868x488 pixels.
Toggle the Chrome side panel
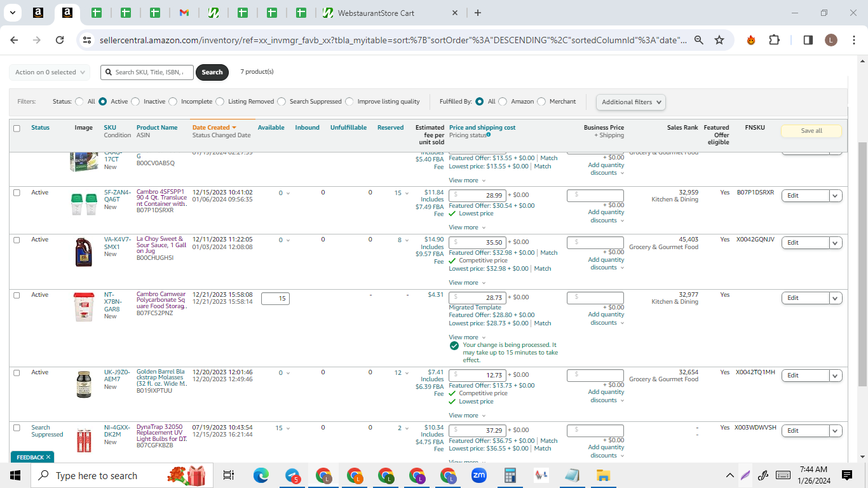[808, 40]
